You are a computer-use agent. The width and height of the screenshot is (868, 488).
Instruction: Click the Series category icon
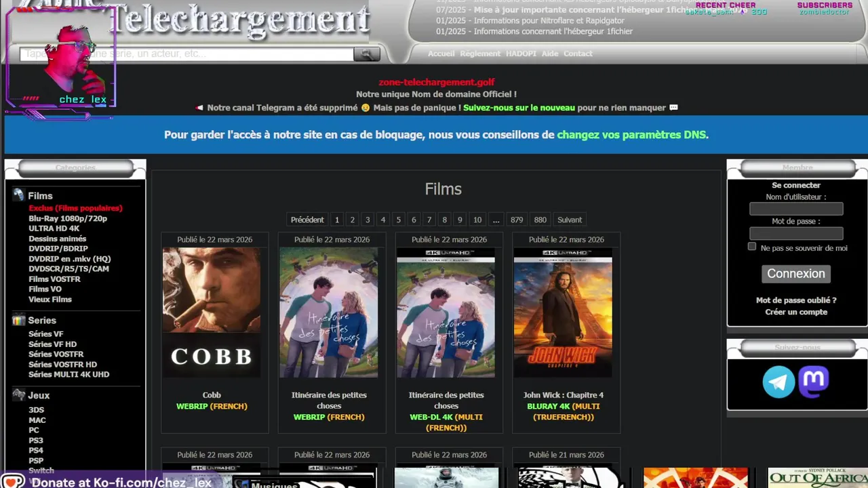click(18, 320)
